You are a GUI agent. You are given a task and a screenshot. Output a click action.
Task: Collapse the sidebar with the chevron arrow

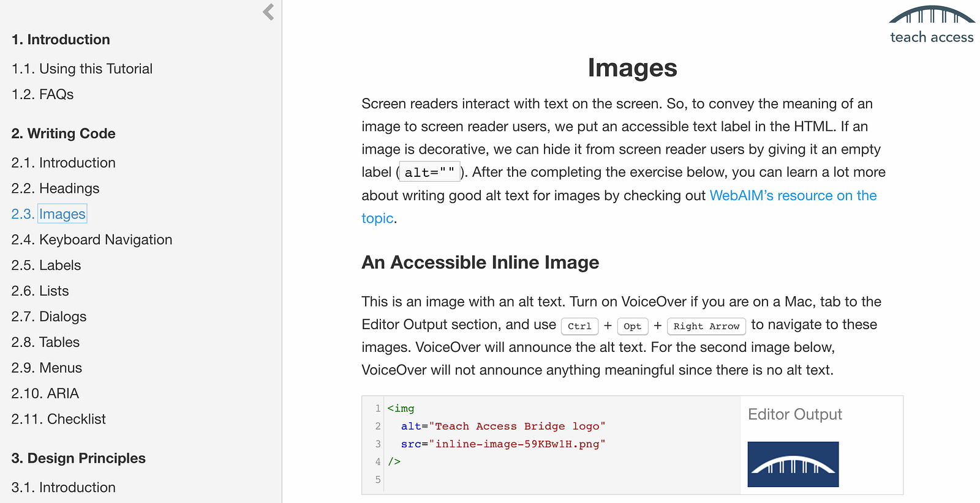pyautogui.click(x=268, y=12)
